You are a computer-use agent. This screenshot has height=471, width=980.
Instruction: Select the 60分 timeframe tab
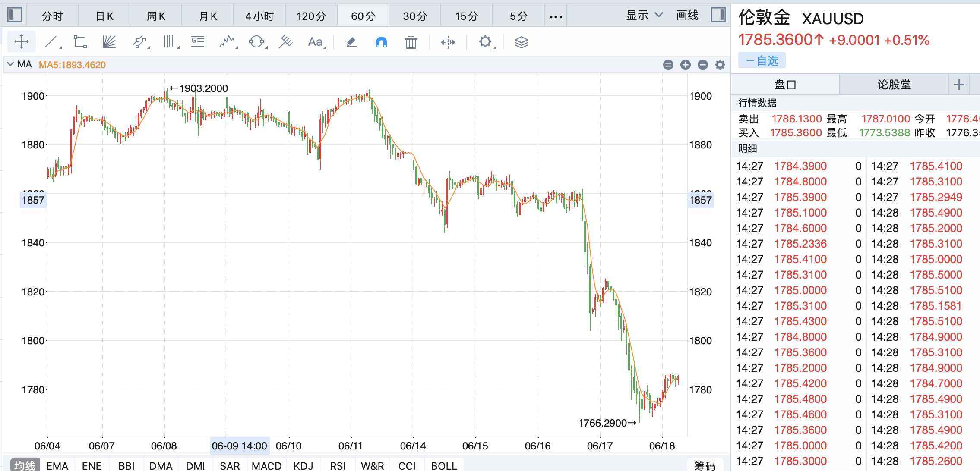pyautogui.click(x=363, y=16)
